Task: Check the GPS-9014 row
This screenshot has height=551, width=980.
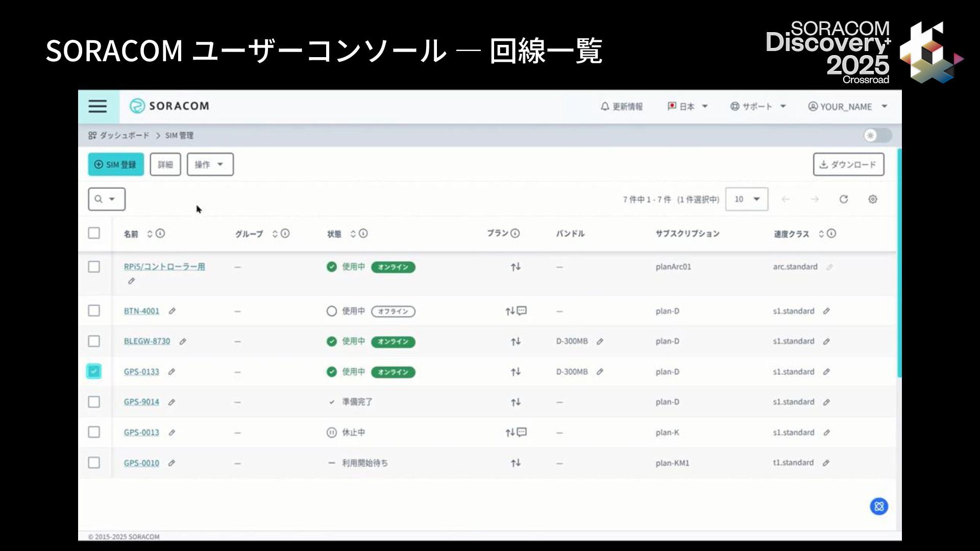Action: (x=94, y=402)
